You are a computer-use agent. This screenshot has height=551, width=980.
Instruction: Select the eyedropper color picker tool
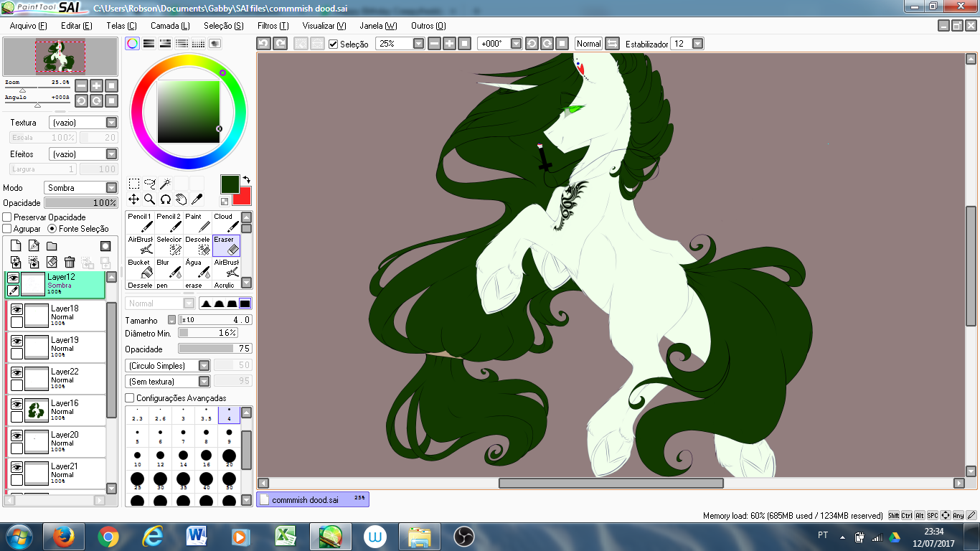click(197, 199)
